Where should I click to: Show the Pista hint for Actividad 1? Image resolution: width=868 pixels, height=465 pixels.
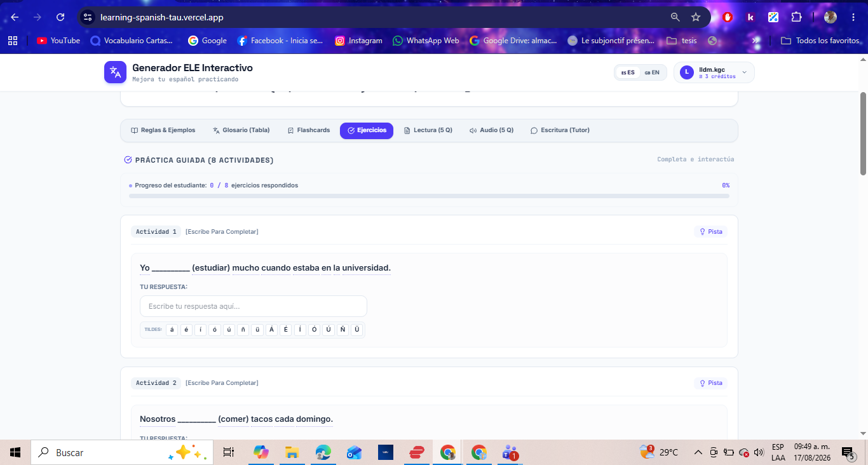click(711, 232)
